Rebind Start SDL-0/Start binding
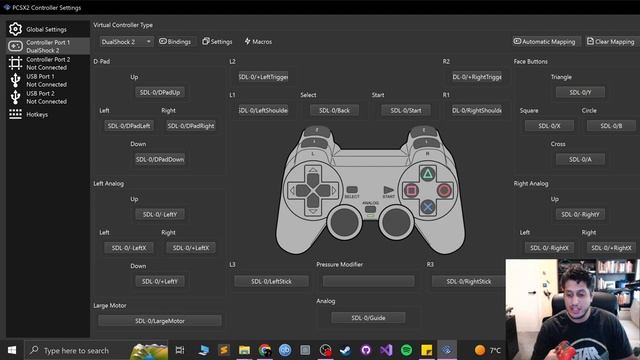The image size is (640, 360). [x=406, y=110]
